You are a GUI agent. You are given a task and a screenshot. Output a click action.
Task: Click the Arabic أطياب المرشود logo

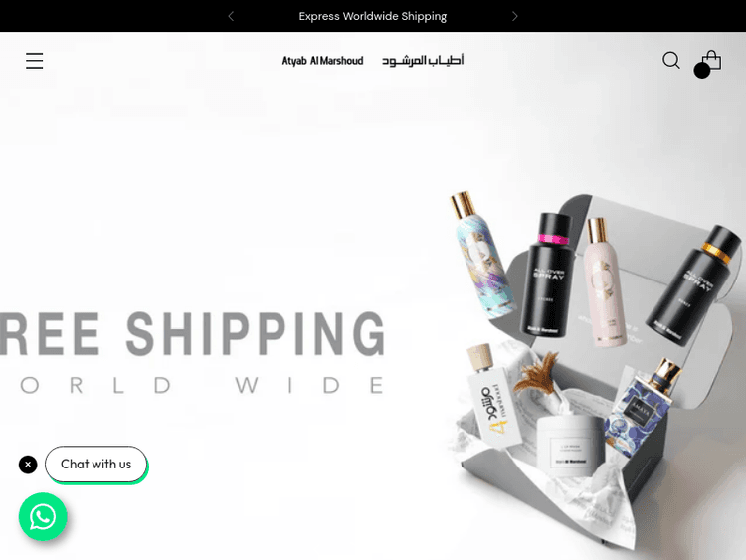coord(423,61)
